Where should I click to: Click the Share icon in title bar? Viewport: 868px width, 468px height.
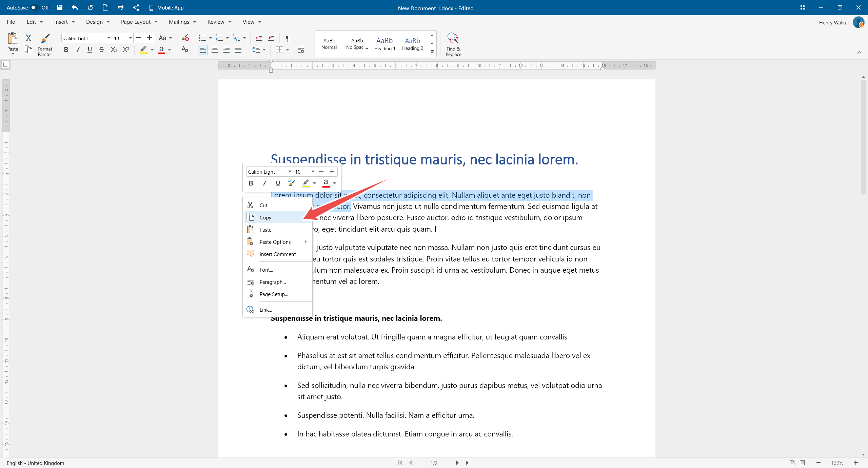136,7
